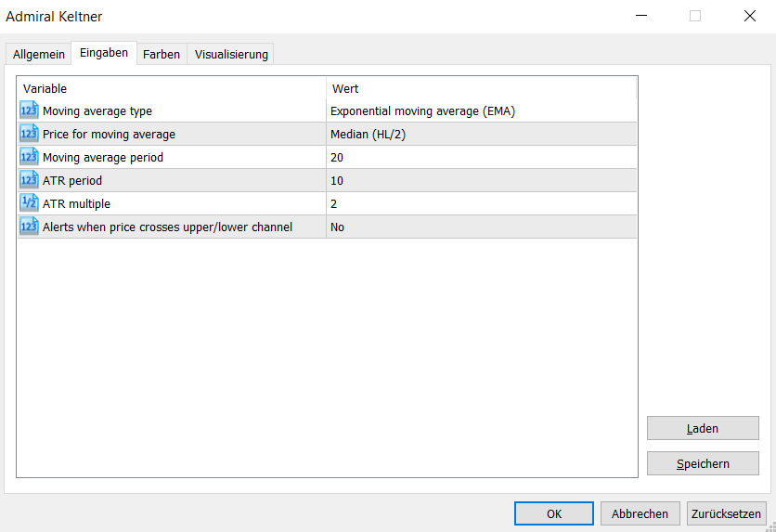Image resolution: width=776 pixels, height=532 pixels.
Task: Minimize the Admiral Keltner window
Action: 641,16
